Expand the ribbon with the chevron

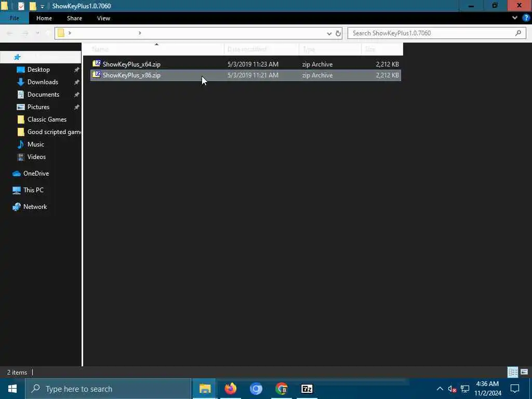click(515, 18)
